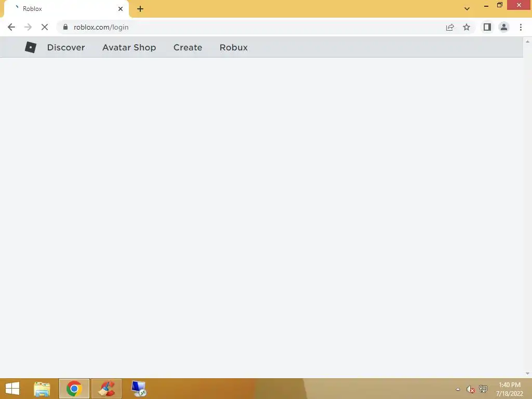
Task: Open the Robux page
Action: [x=233, y=47]
